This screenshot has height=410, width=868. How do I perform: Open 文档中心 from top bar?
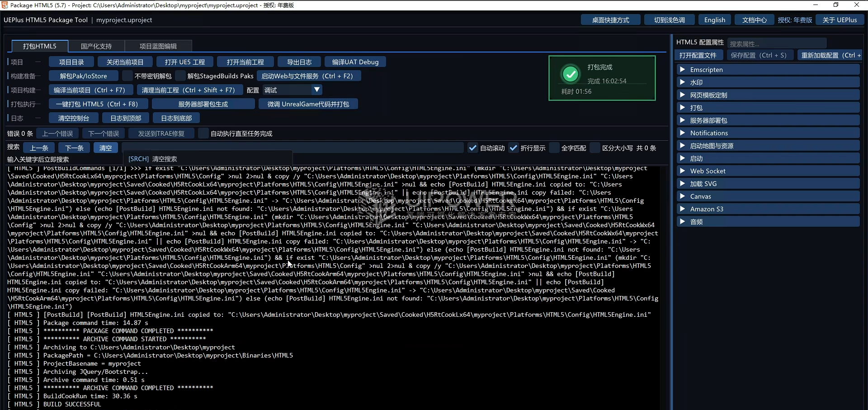[755, 20]
